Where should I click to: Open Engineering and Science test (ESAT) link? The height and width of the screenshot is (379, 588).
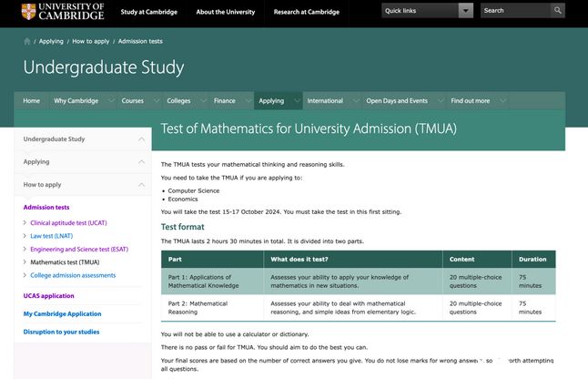pos(79,249)
